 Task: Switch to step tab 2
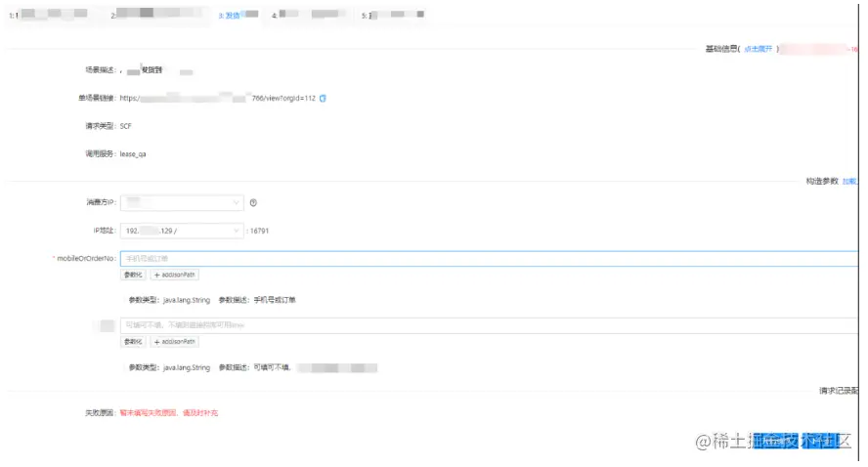point(156,14)
